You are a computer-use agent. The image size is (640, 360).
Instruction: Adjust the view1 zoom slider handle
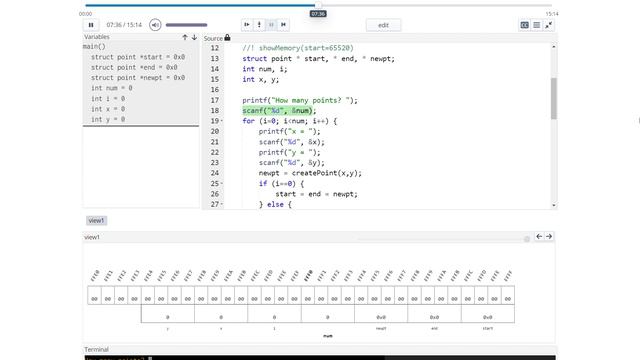(527, 239)
